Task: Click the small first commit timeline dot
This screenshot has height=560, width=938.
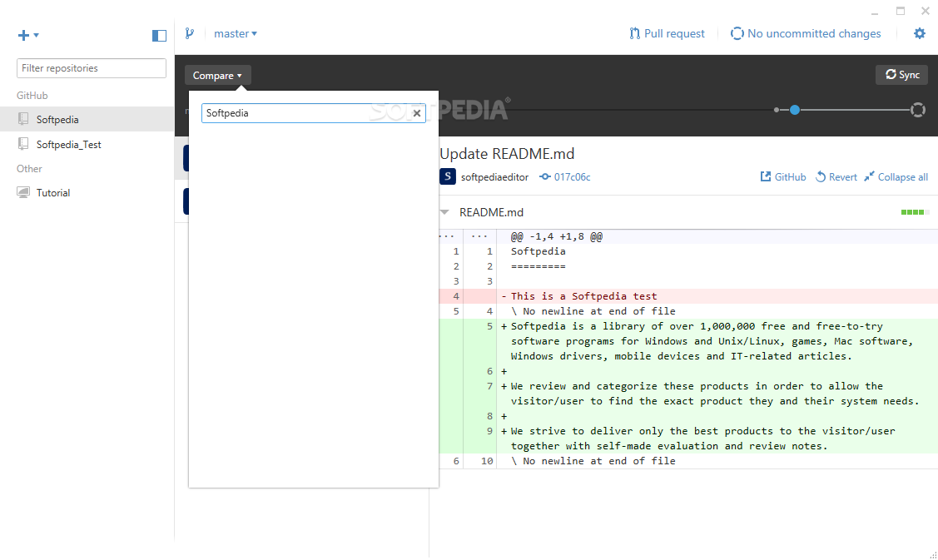Action: tap(777, 110)
